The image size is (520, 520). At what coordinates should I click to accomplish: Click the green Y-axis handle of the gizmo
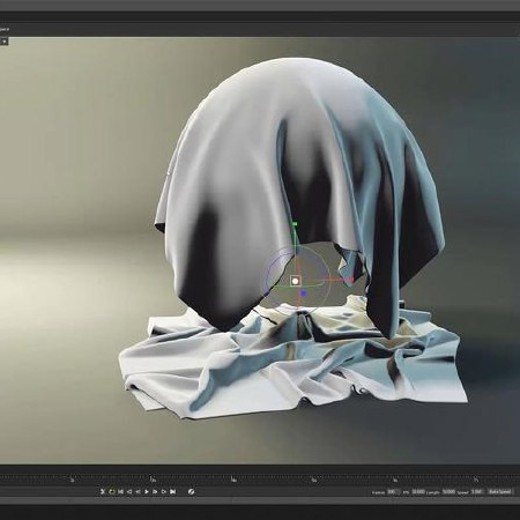[294, 224]
